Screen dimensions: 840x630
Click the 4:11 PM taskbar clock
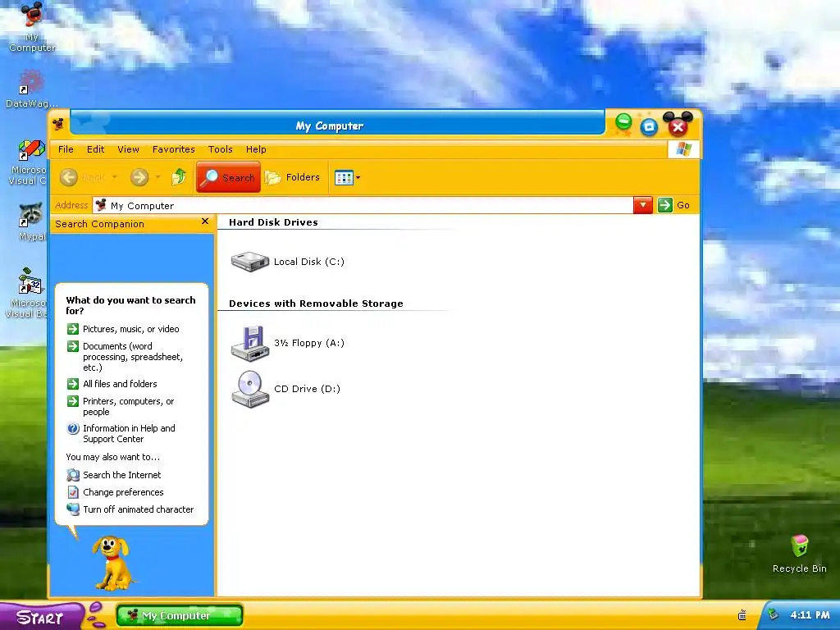810,615
